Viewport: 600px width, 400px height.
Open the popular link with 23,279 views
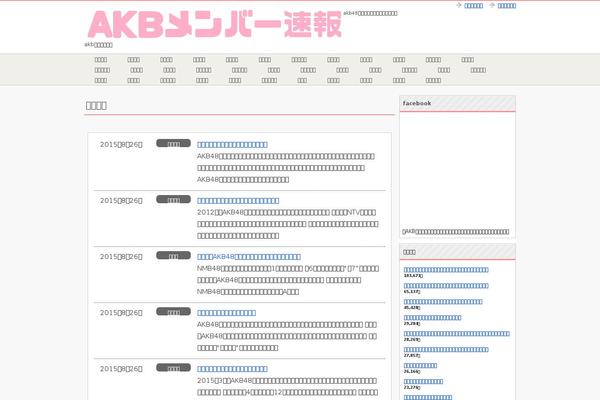pos(423,382)
